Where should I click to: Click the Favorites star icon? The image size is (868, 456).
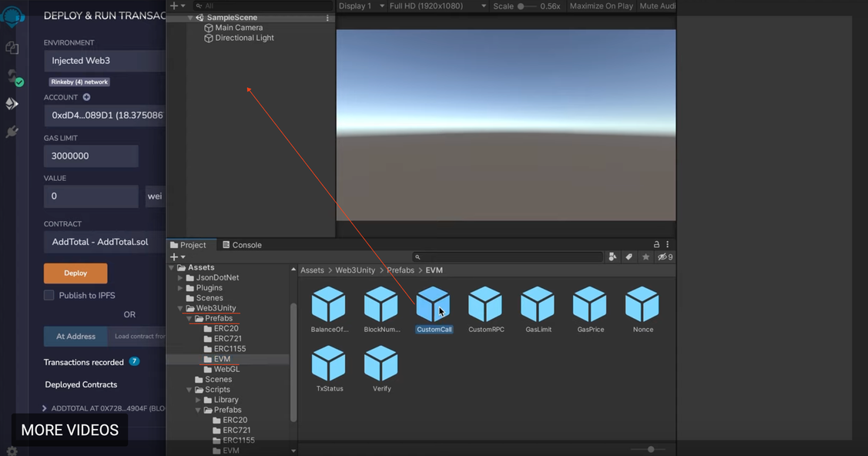(645, 256)
